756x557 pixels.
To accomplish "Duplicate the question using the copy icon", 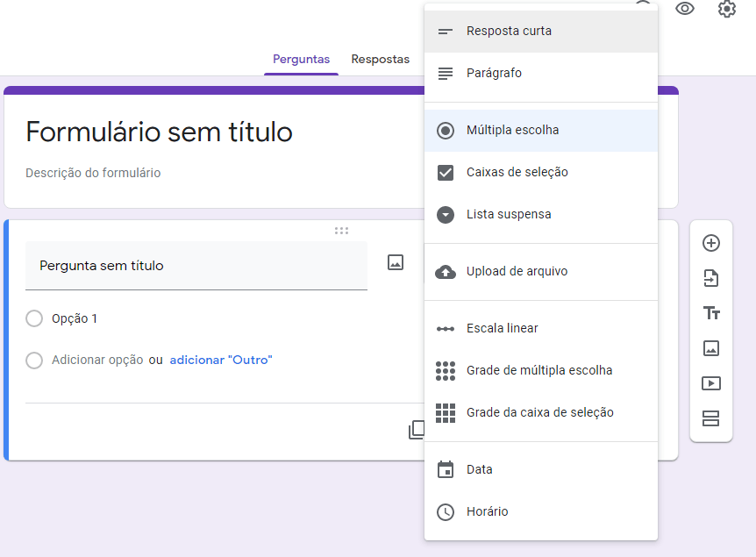I will click(x=418, y=429).
